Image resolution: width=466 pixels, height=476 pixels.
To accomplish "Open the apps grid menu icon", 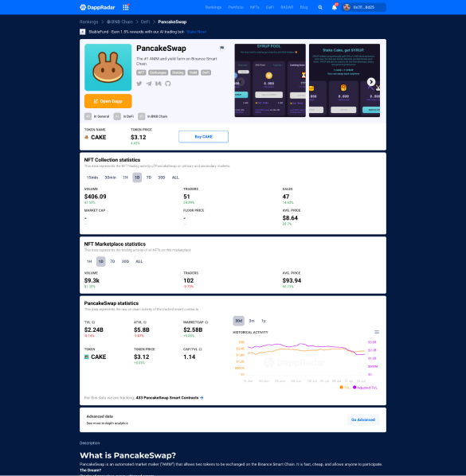I will tap(126, 7).
